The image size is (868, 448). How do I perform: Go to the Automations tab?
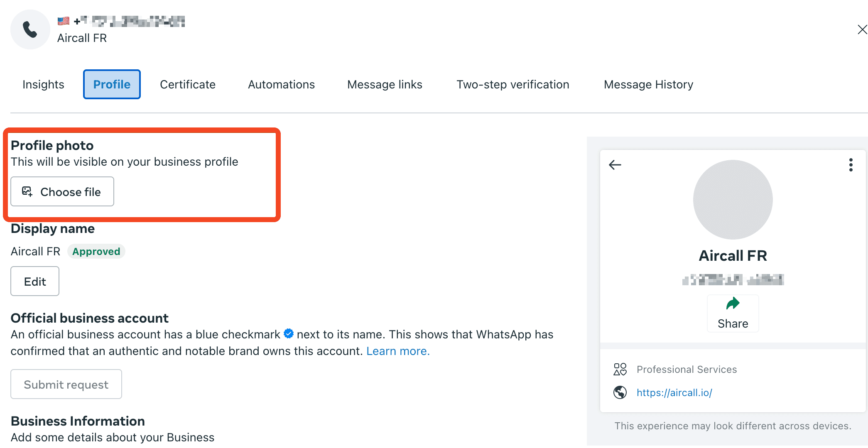[x=281, y=84]
